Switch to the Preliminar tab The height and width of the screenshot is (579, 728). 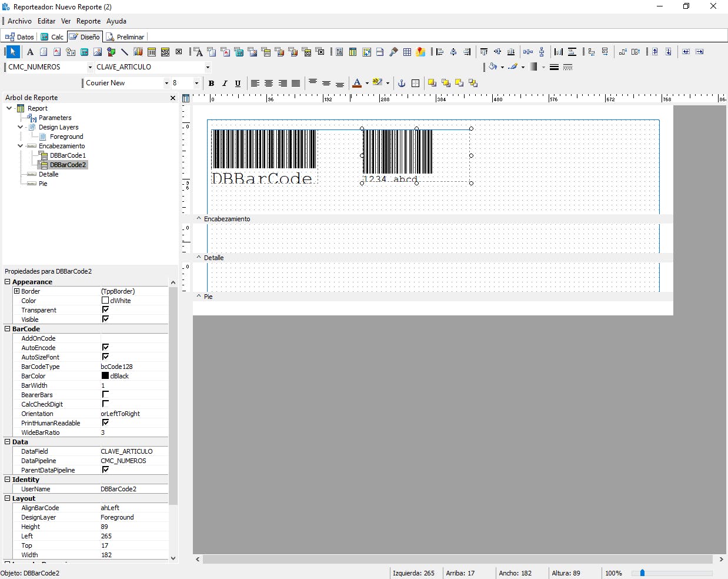125,37
